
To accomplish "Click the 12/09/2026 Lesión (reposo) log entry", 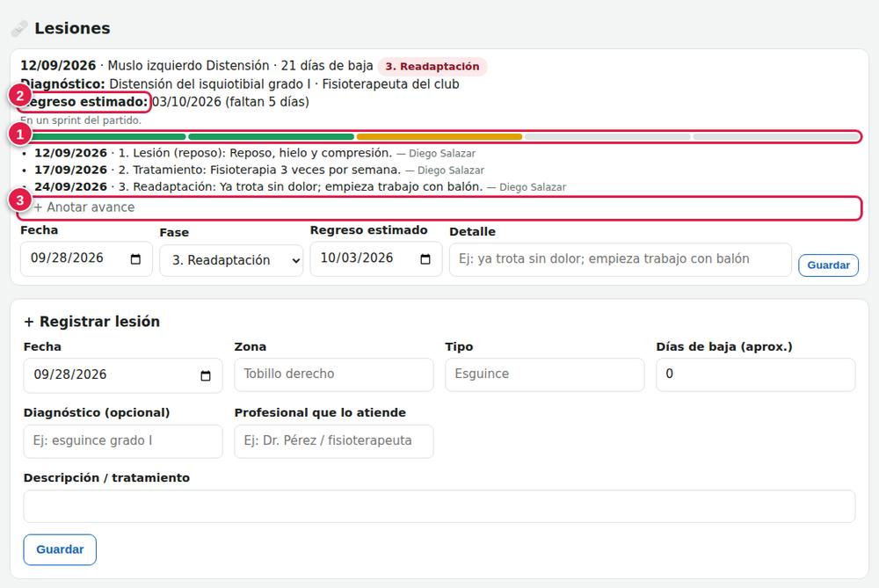I will point(255,153).
